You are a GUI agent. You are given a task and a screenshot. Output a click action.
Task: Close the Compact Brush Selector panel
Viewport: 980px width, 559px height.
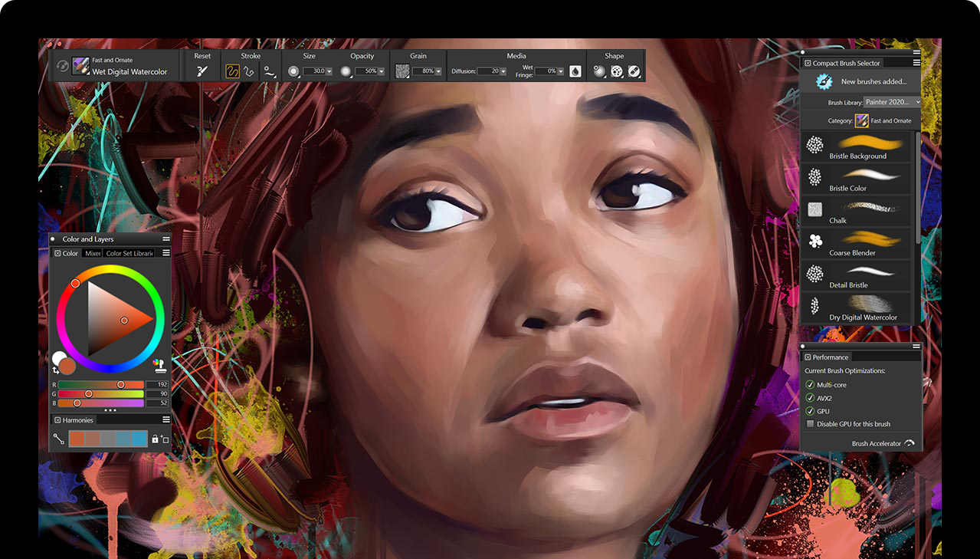coord(808,63)
